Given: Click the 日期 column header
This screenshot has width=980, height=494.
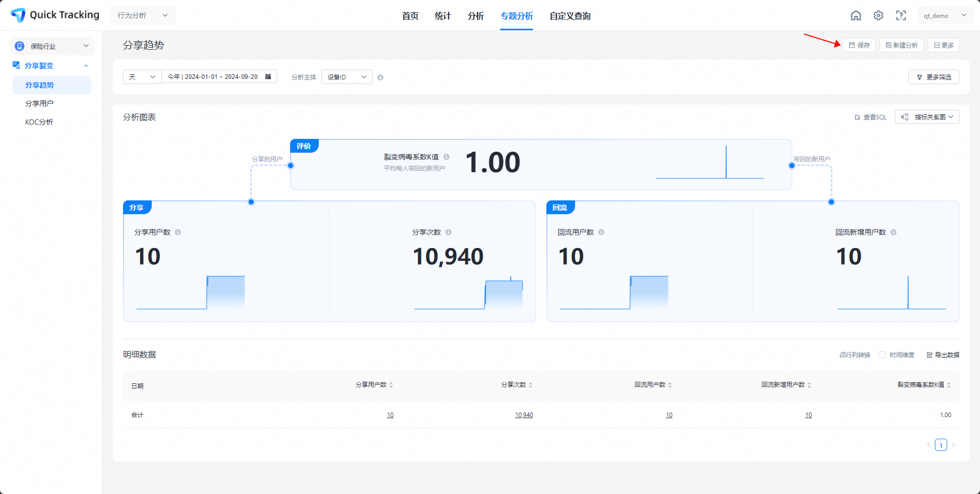Looking at the screenshot, I should pyautogui.click(x=137, y=386).
